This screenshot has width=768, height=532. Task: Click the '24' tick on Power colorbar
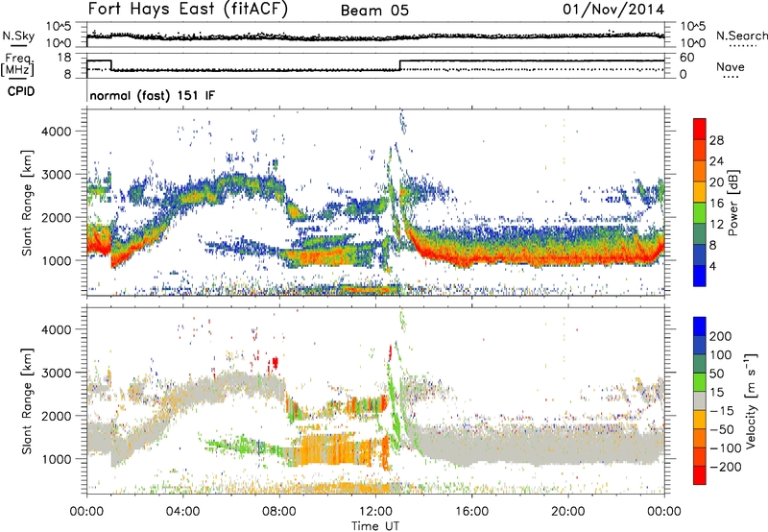716,161
